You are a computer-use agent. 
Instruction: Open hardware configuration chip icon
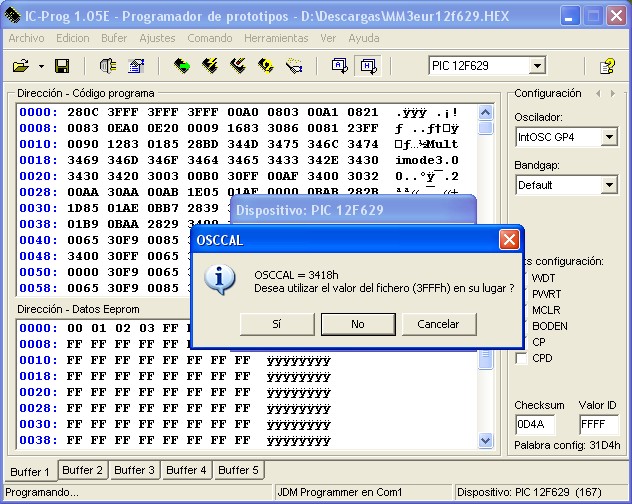(x=108, y=66)
